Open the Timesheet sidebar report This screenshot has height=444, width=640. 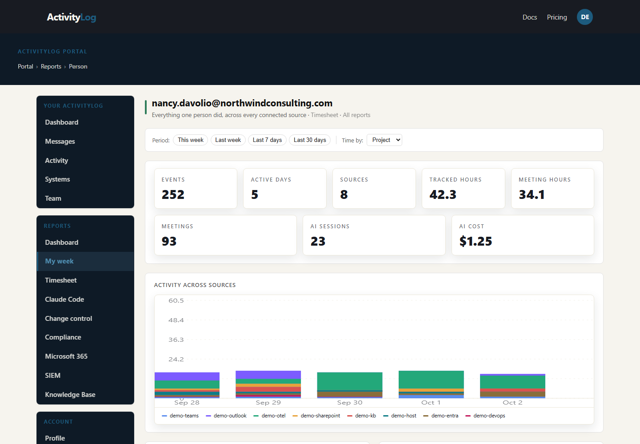tap(85, 280)
